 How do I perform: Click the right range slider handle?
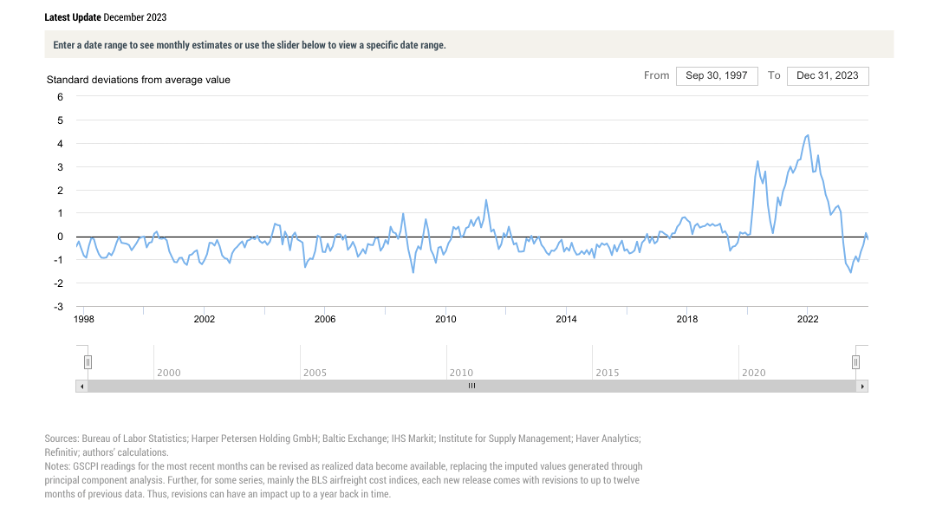[x=856, y=362]
